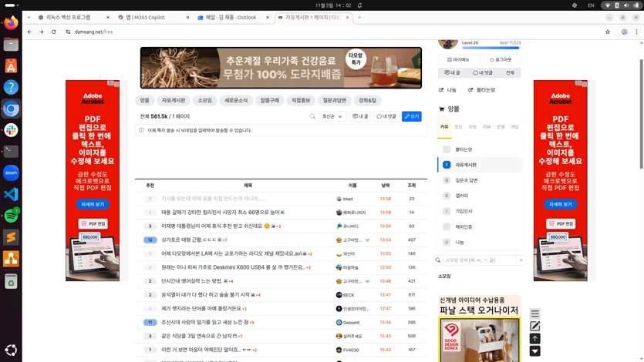644x362 pixels.
Task: Reload the damoang.net page
Action: pyautogui.click(x=53, y=32)
